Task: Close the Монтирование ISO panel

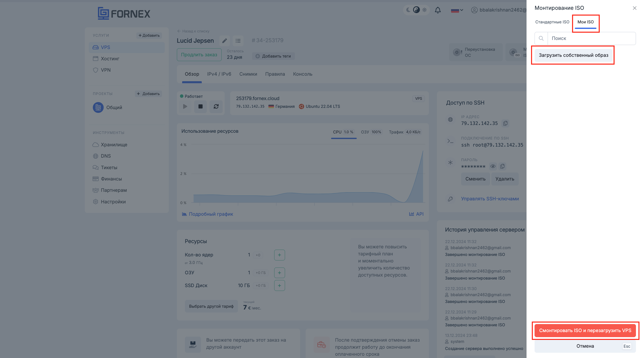Action: 634,8
